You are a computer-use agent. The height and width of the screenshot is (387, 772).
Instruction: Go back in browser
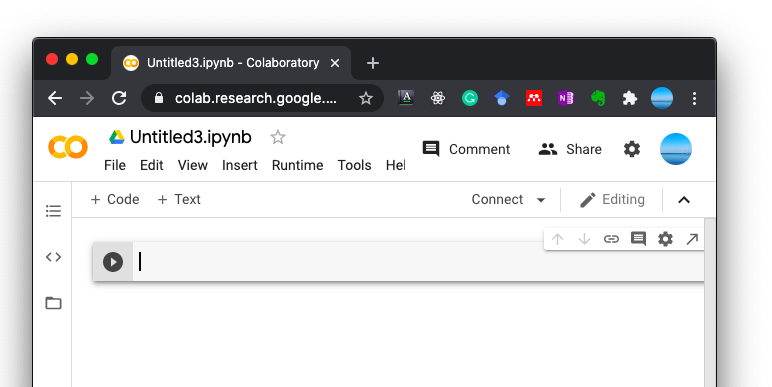tap(55, 98)
